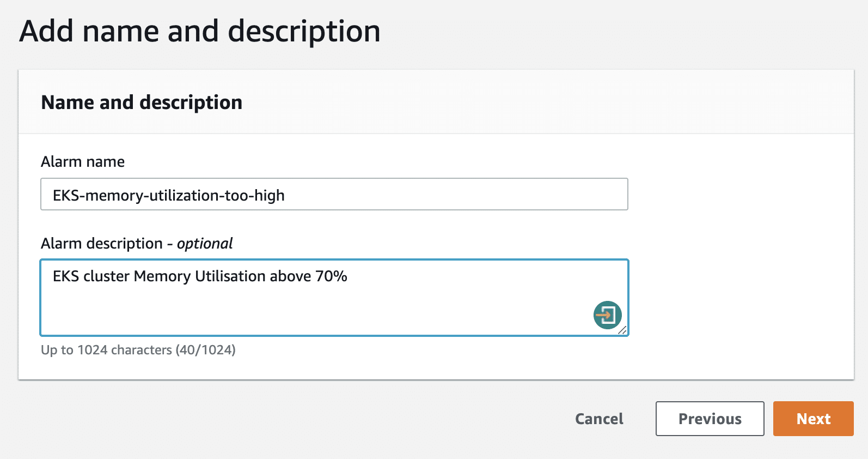Click the Add name and description page title
Screen dimensions: 868x459
pos(199,31)
